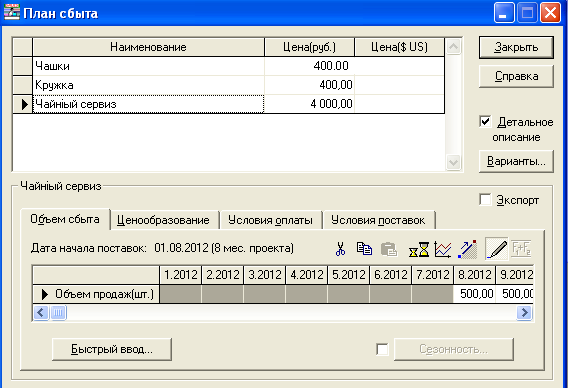Click product list scroll down arrow
The width and height of the screenshot is (568, 388).
(454, 162)
